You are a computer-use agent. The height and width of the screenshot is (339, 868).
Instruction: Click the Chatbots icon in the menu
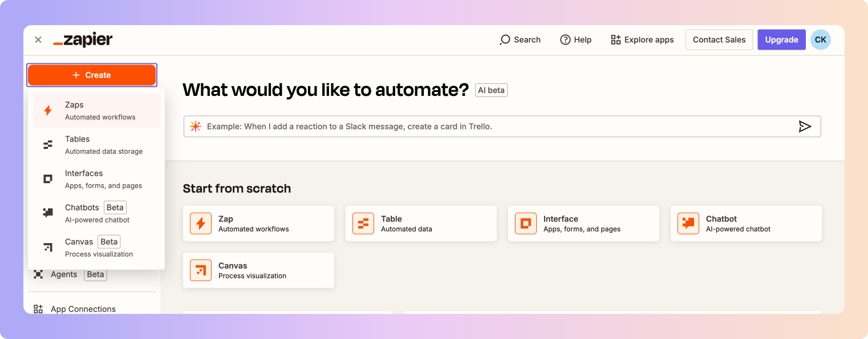(x=48, y=213)
